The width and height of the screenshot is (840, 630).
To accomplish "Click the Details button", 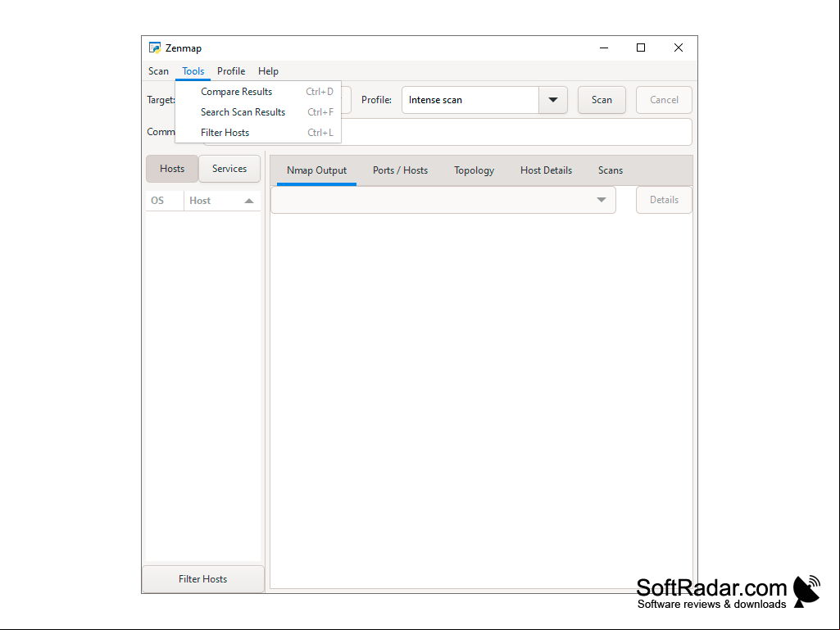I will pyautogui.click(x=664, y=200).
